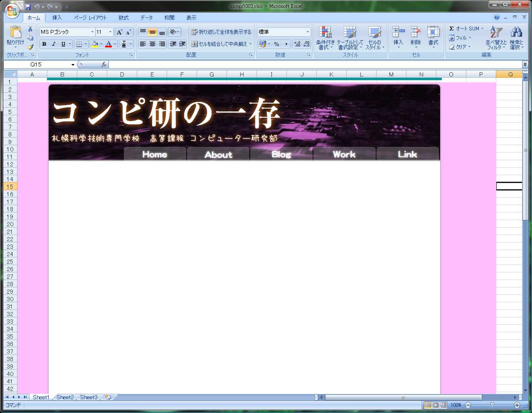532x413 pixels.
Task: Open the Data (データ) tab
Action: pos(146,18)
